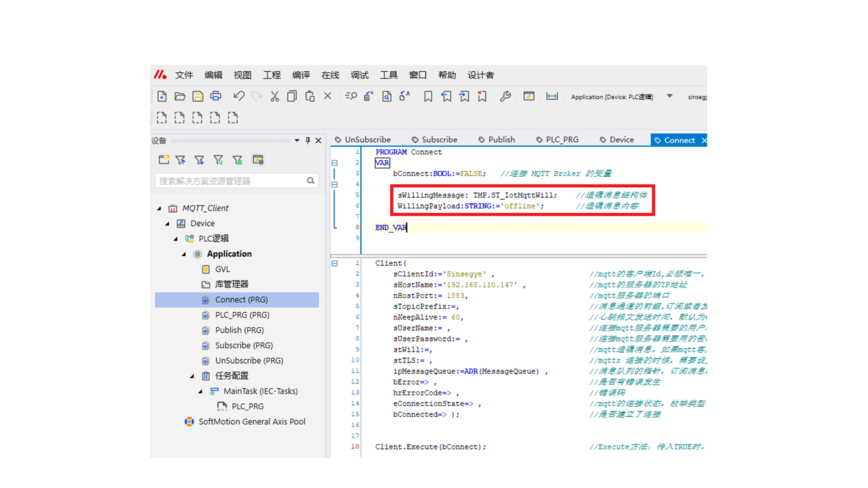Click the print toolbar icon
Viewport: 868px width, 488px height.
(x=216, y=96)
